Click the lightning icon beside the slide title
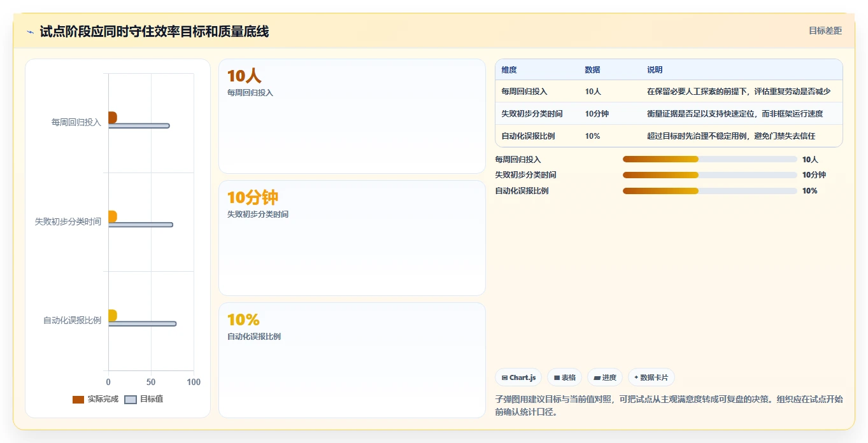Viewport: 868px width, 443px height. tap(30, 31)
